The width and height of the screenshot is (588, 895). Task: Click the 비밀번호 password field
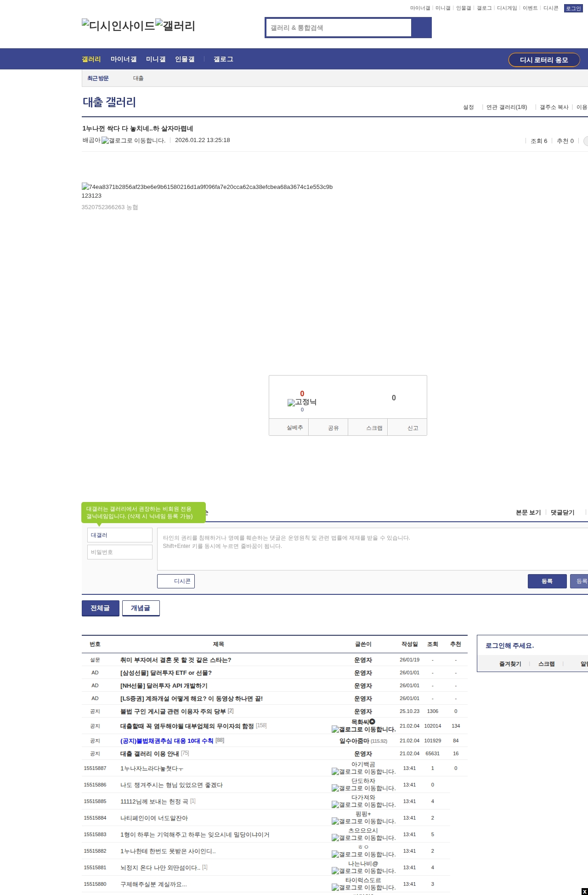[120, 552]
